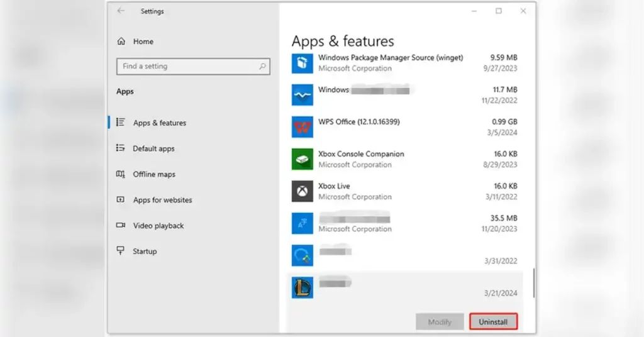Switch to Offline maps

(154, 174)
